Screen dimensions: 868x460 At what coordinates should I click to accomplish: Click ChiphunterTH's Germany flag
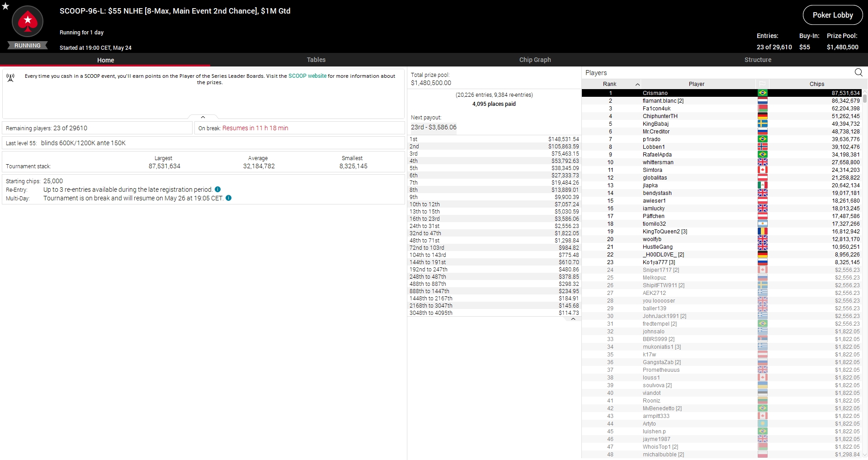click(x=762, y=116)
